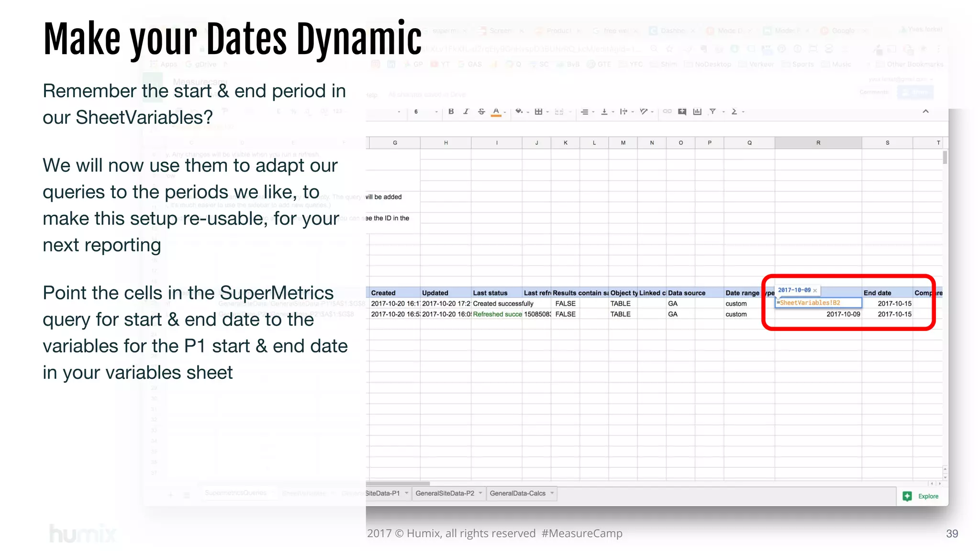Select the 'Created successfully' status cell
980x551 pixels.
(497, 304)
